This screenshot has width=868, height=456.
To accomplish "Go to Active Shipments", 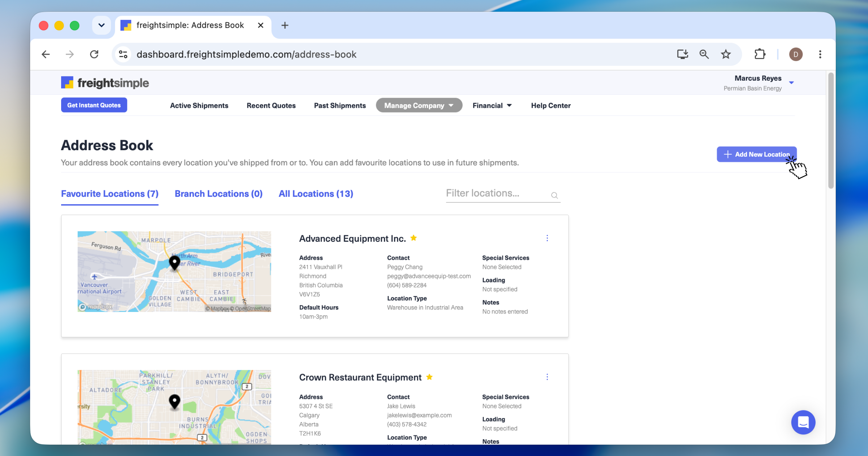I will 199,106.
